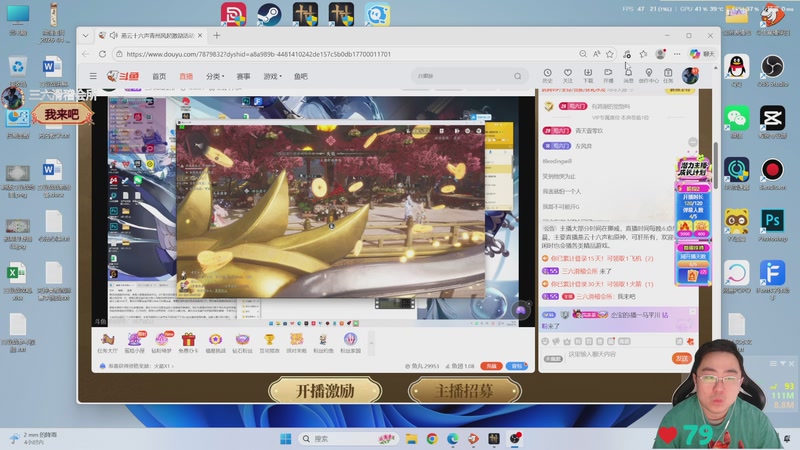This screenshot has width=800, height=450.
Task: Click the 开播激励 gold button
Action: pos(325,391)
